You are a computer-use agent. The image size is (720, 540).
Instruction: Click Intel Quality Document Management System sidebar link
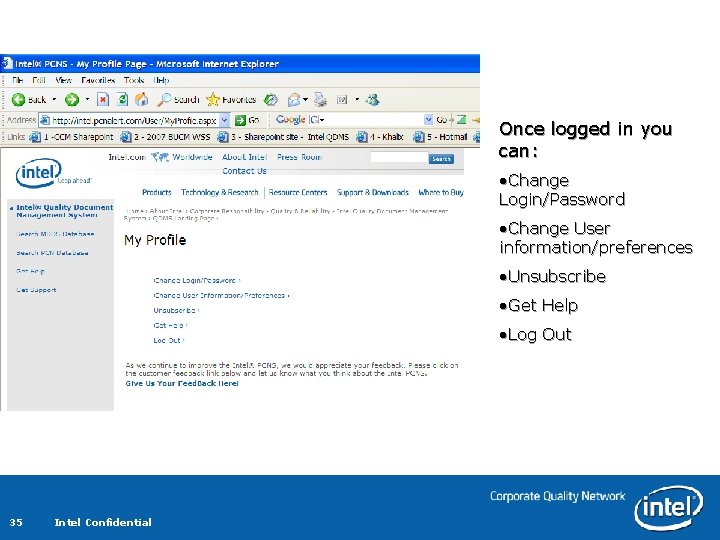(64, 211)
